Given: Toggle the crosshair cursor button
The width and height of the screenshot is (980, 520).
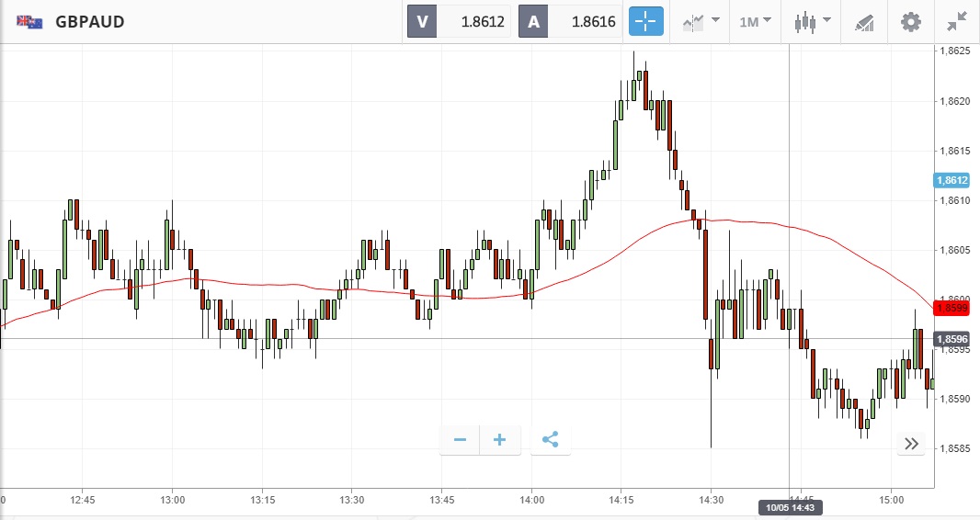Looking at the screenshot, I should pyautogui.click(x=645, y=21).
